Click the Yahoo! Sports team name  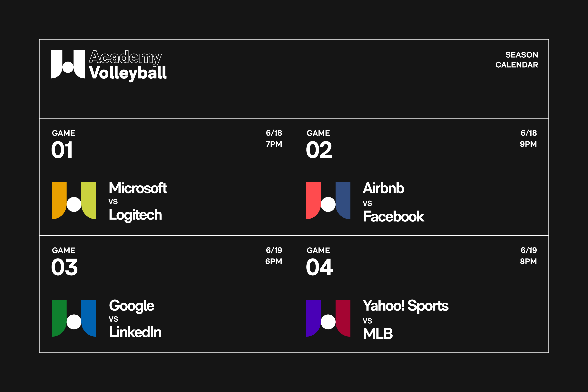[406, 306]
